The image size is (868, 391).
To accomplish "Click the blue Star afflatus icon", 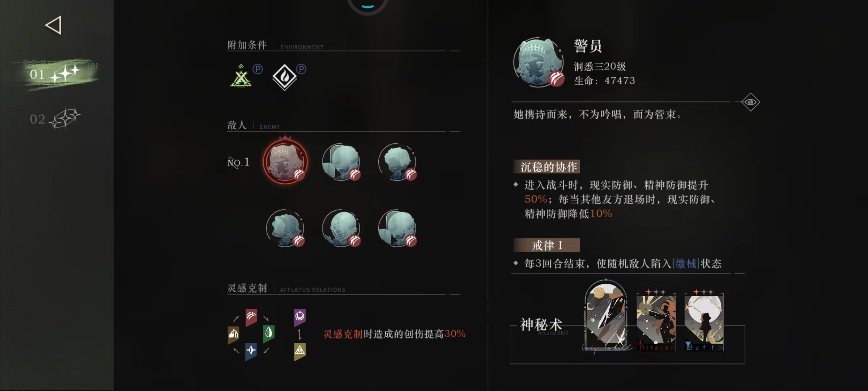I will [251, 351].
